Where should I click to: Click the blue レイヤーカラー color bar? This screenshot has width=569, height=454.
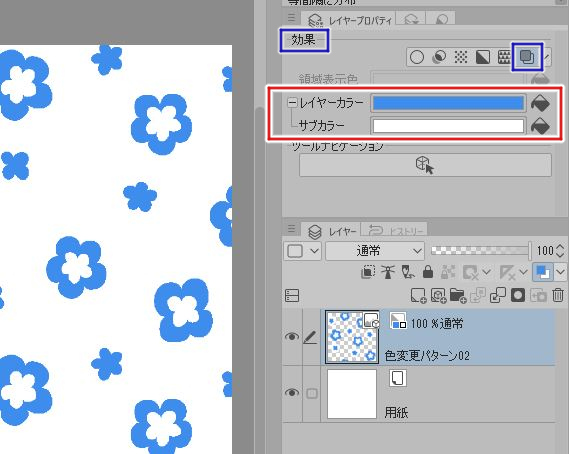point(448,103)
